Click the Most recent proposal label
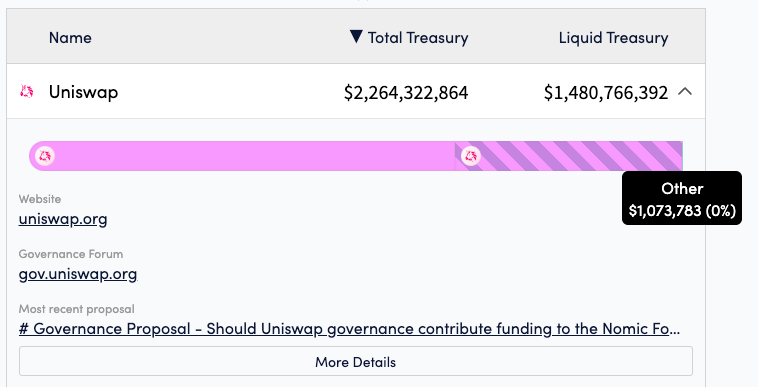 pos(76,309)
